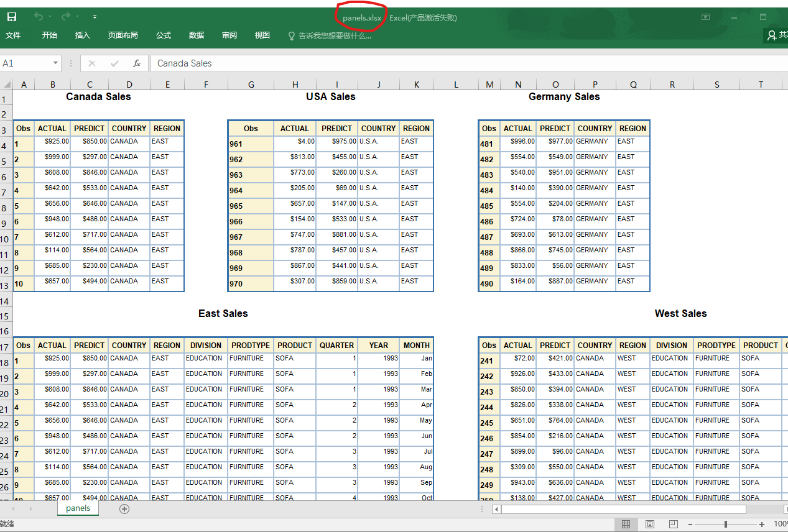Select the panels sheet tab

click(77, 508)
